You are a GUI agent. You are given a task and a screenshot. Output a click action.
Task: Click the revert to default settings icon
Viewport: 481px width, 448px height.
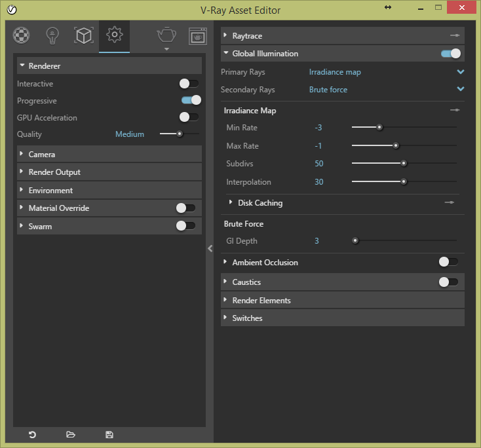[x=32, y=434]
